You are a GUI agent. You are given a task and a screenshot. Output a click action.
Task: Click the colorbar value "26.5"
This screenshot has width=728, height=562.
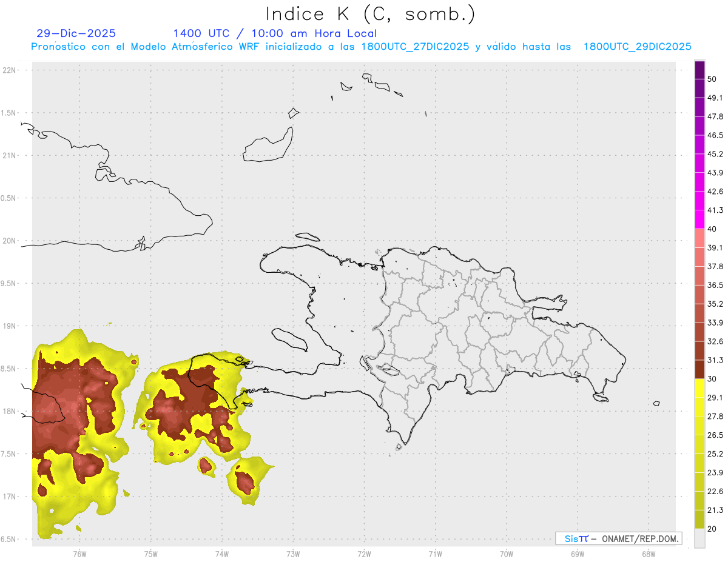715,435
